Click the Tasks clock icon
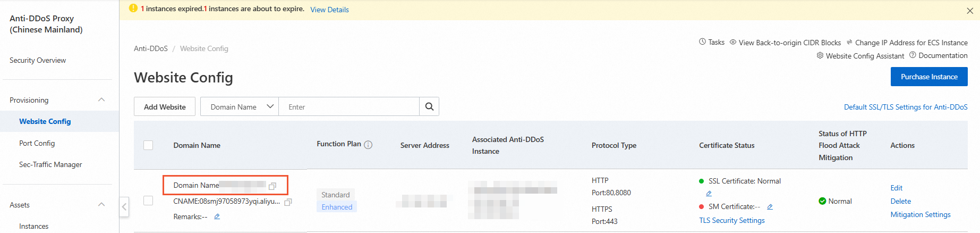This screenshot has width=980, height=233. pyautogui.click(x=702, y=42)
